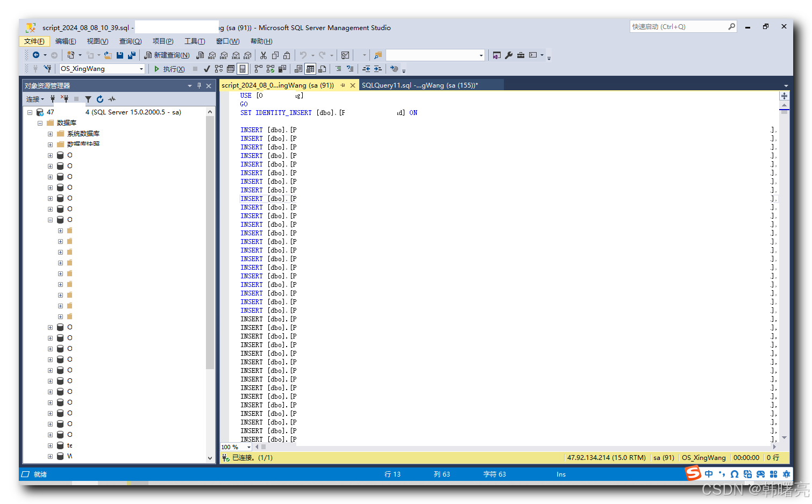The width and height of the screenshot is (812, 504).
Task: Click the find in files icon
Action: click(x=378, y=55)
